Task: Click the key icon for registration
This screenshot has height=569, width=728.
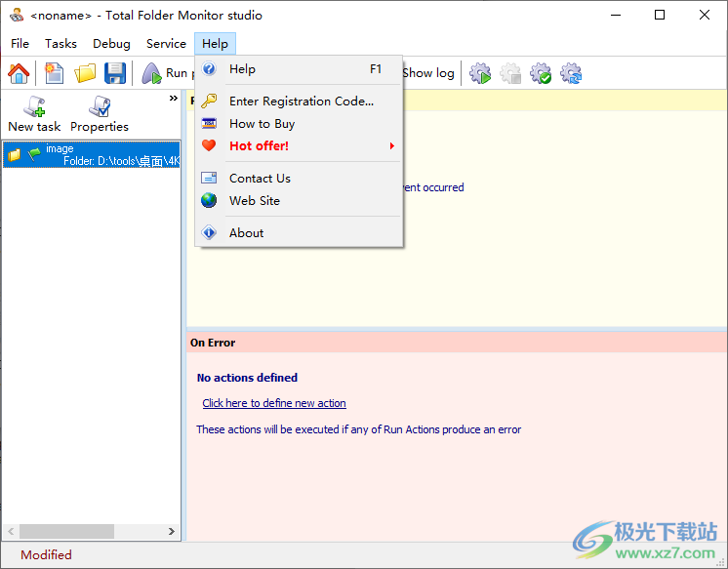Action: 209,101
